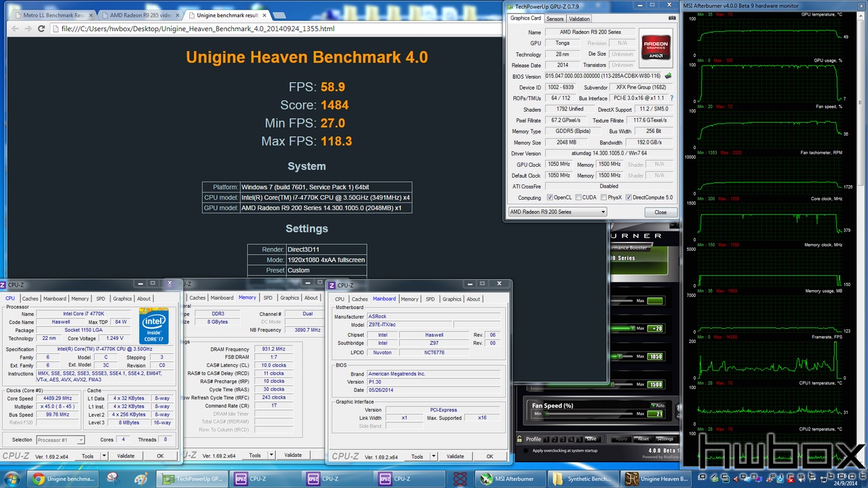Image resolution: width=868 pixels, height=488 pixels.
Task: Open Caches tab in left CPU-Z
Action: (30, 298)
